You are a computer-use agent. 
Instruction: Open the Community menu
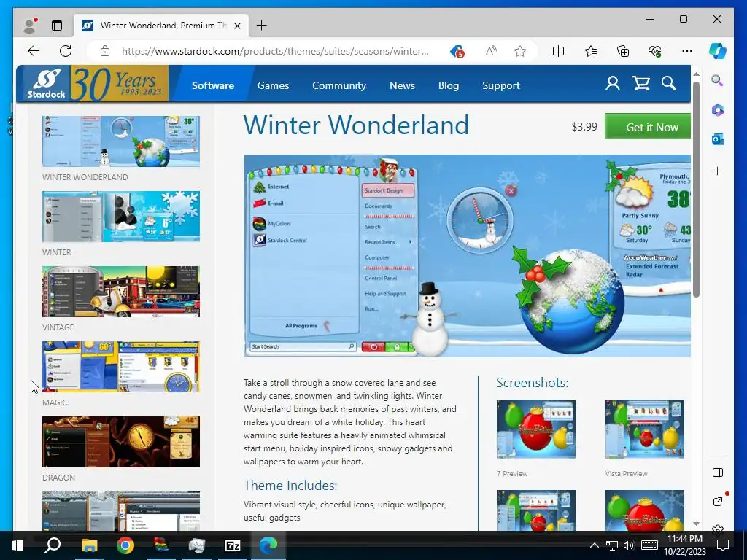(339, 85)
